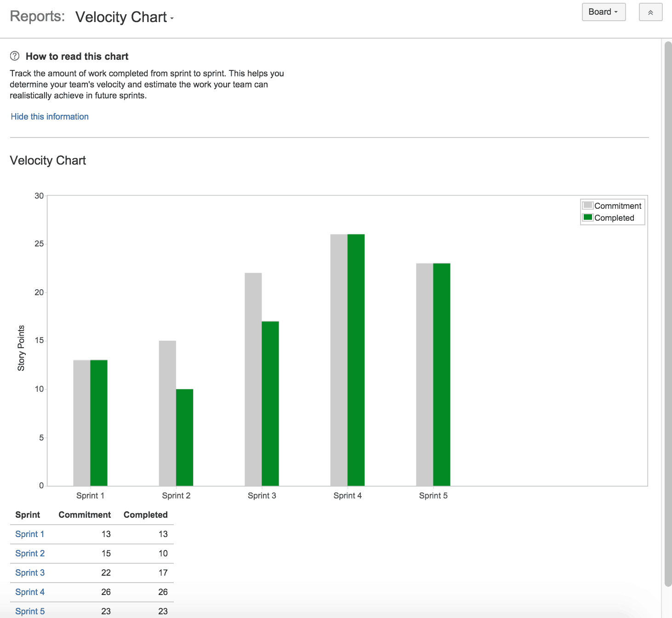Click the gray Commitment legend swatch
The width and height of the screenshot is (672, 618).
point(587,206)
